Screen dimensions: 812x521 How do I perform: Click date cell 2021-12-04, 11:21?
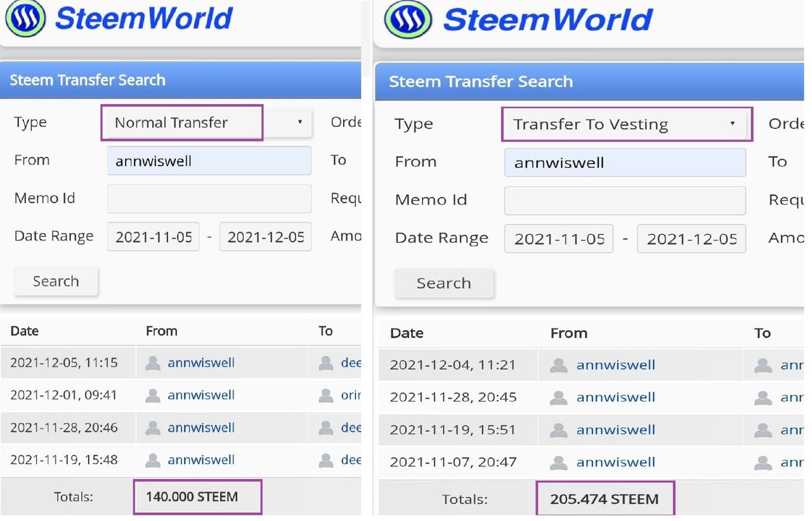click(453, 365)
